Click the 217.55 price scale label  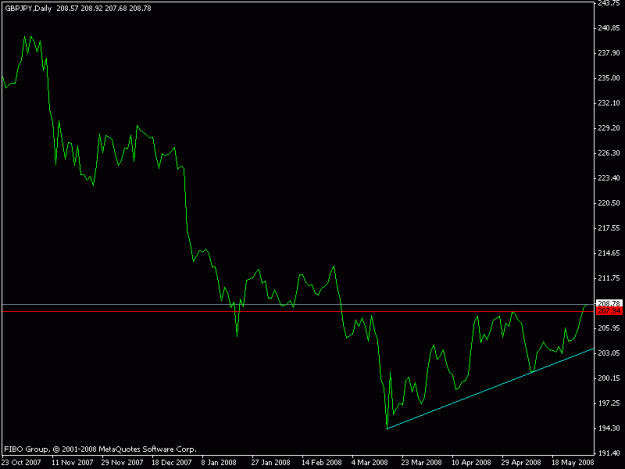(x=609, y=228)
